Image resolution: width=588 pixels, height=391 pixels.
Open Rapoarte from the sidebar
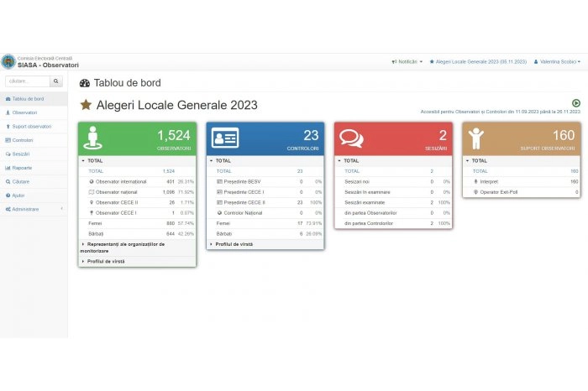[x=22, y=168]
